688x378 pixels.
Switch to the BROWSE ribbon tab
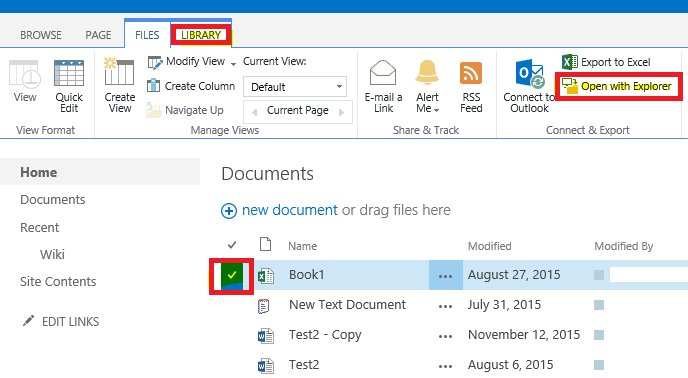(x=41, y=35)
